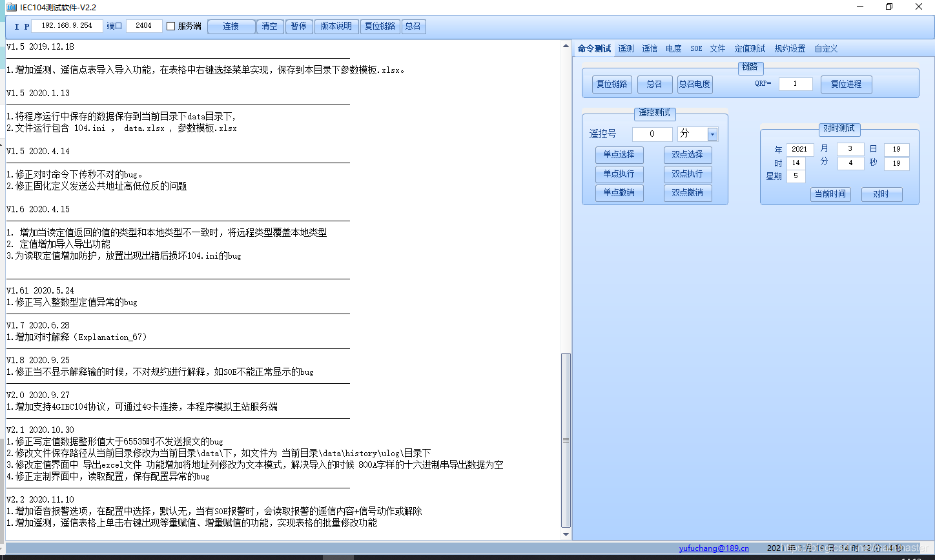Click the IEC104 app icon in title bar

pos(12,6)
